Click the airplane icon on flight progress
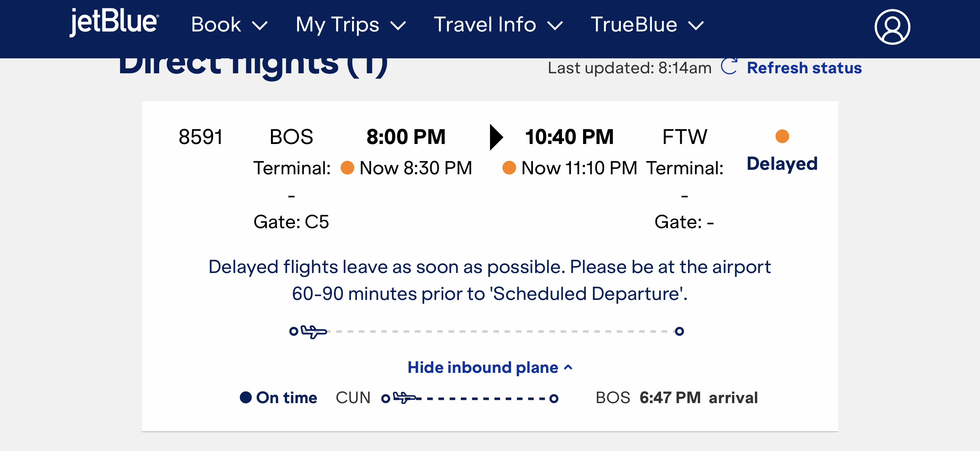The image size is (980, 451). (x=314, y=331)
